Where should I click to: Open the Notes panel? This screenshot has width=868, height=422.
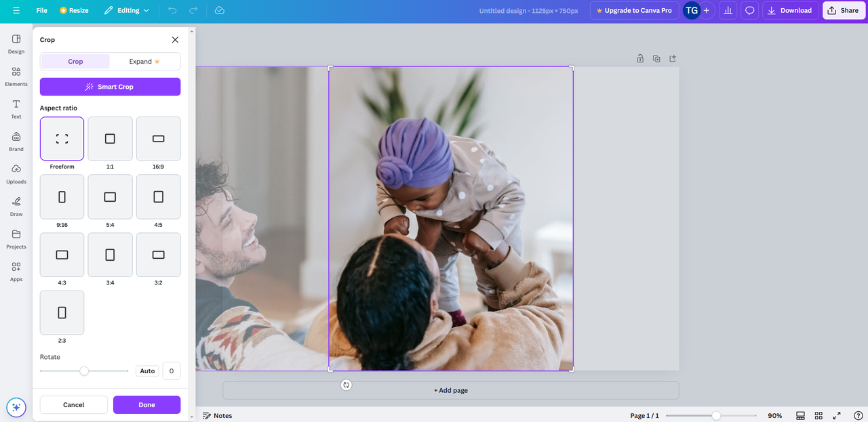tap(217, 415)
